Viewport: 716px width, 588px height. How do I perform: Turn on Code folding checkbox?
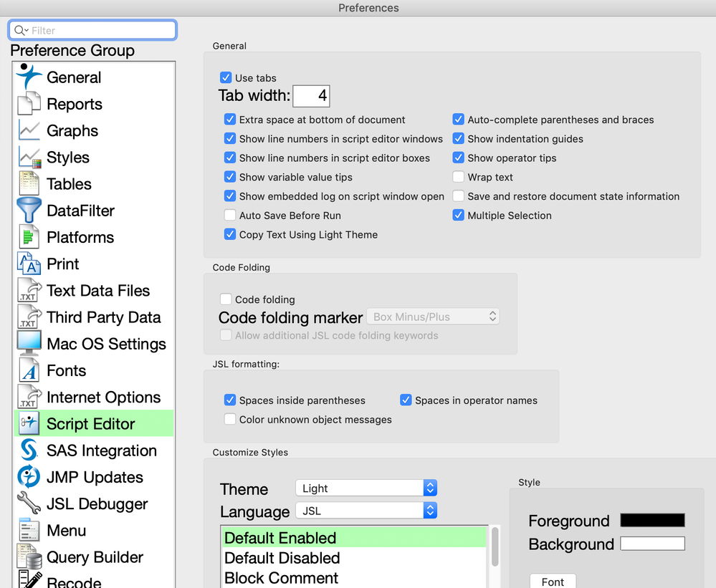pyautogui.click(x=226, y=299)
